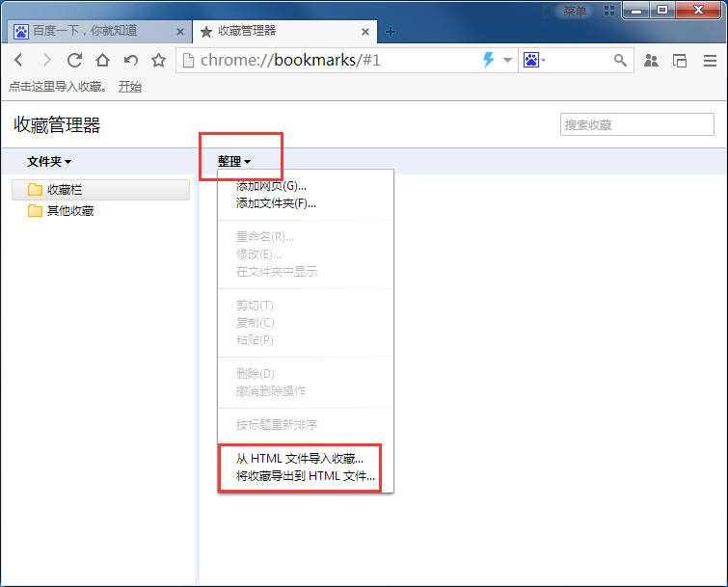The image size is (728, 587).
Task: Open the home page icon
Action: click(102, 60)
